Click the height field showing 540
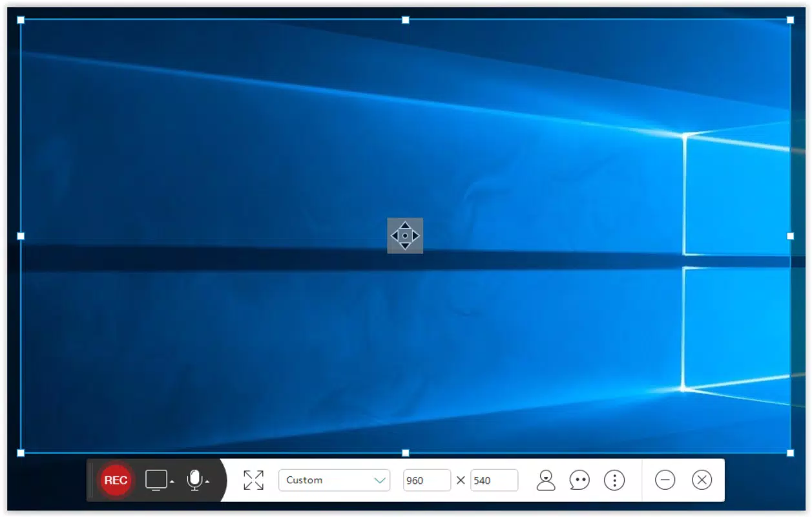The image size is (812, 517). (x=494, y=480)
